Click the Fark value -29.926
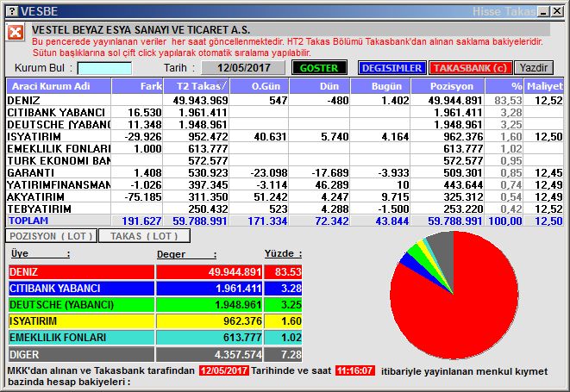This screenshot has width=570, height=392. (143, 137)
